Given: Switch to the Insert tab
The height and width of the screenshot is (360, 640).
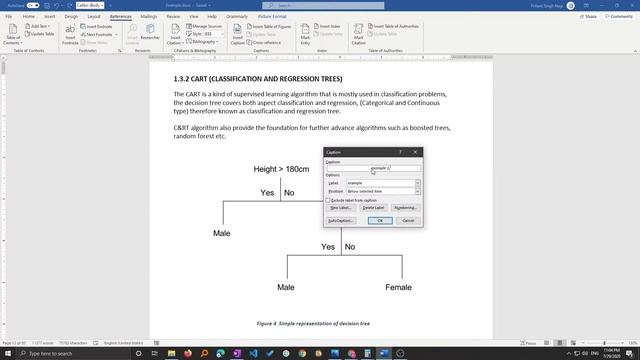Looking at the screenshot, I should click(x=49, y=16).
